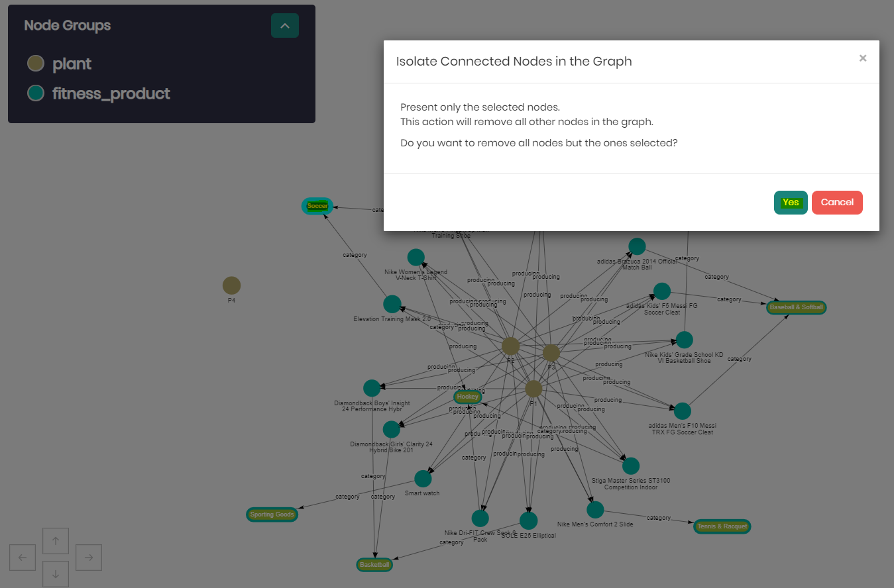Select the Soccer category node

pos(317,206)
